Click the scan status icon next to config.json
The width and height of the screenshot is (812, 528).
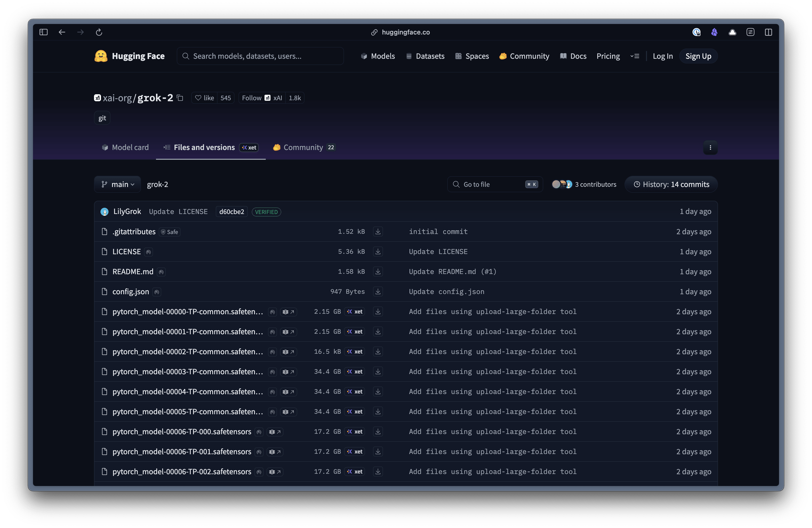click(156, 292)
